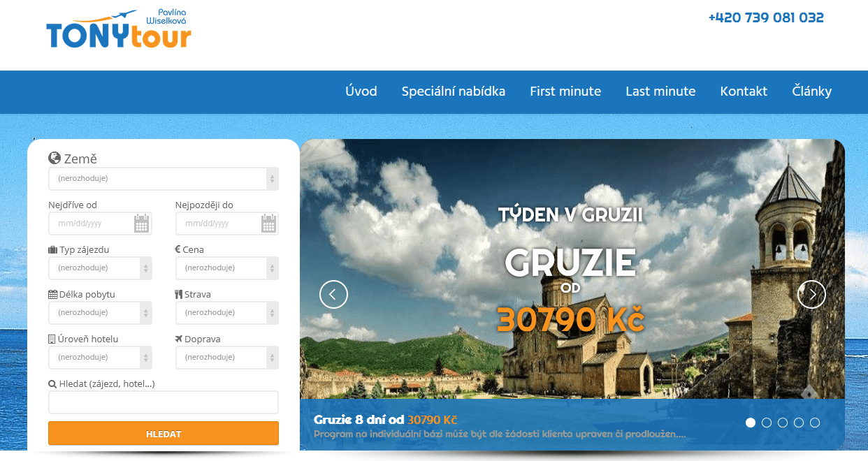Select the second slider pagination dot
The image size is (868, 461).
(767, 423)
